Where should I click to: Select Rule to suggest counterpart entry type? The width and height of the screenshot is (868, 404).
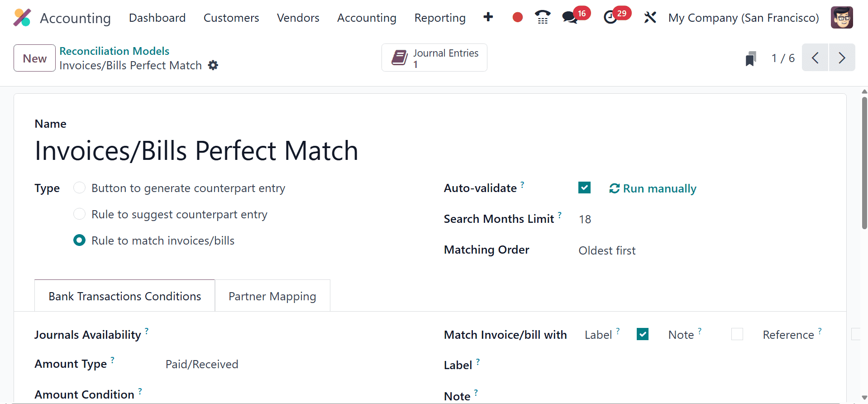[79, 214]
